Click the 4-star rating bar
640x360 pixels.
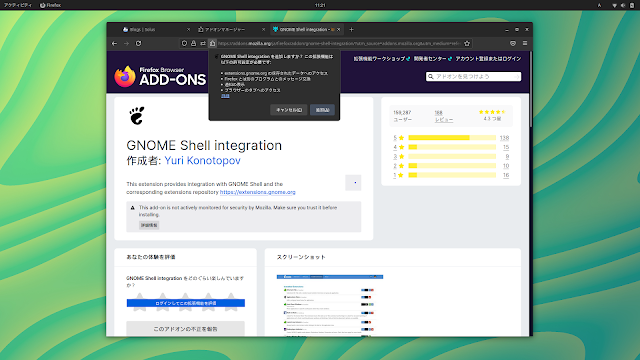coord(452,147)
